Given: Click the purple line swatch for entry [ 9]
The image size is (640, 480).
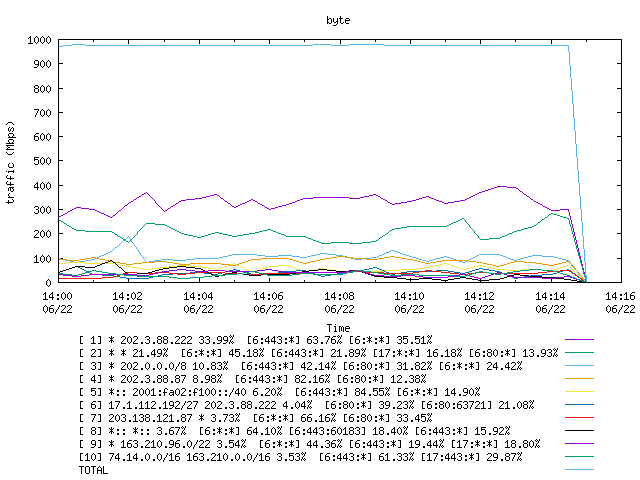Looking at the screenshot, I should pyautogui.click(x=580, y=444).
